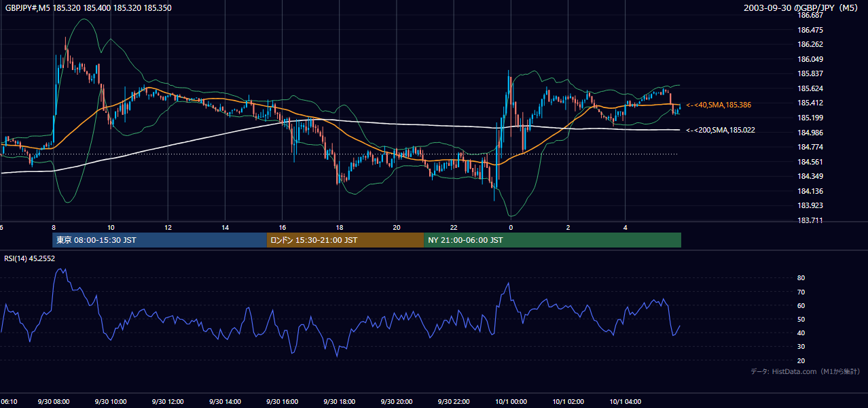The width and height of the screenshot is (868, 408).
Task: Click the 9/30 18:00 time label
Action: [339, 402]
